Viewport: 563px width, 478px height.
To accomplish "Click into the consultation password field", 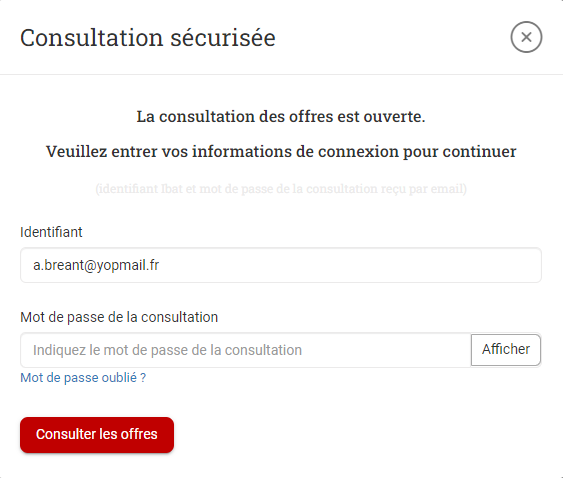I will click(246, 350).
